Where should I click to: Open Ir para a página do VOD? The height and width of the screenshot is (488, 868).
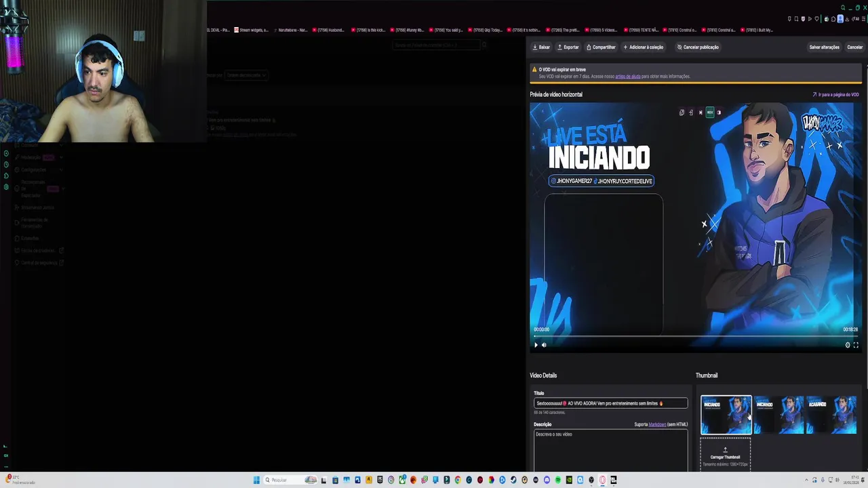point(835,95)
